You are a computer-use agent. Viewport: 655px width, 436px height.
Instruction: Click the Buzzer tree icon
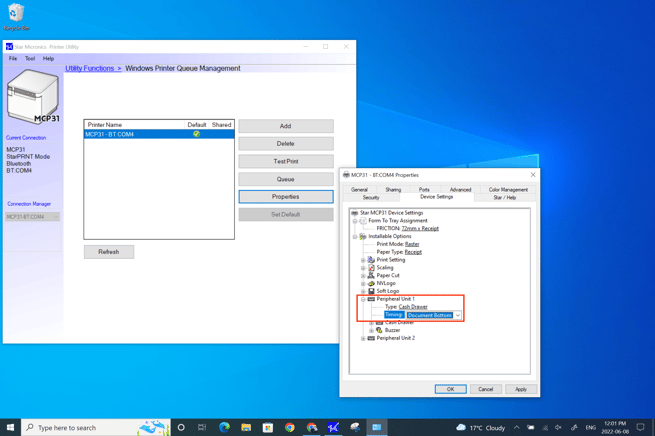(x=379, y=330)
